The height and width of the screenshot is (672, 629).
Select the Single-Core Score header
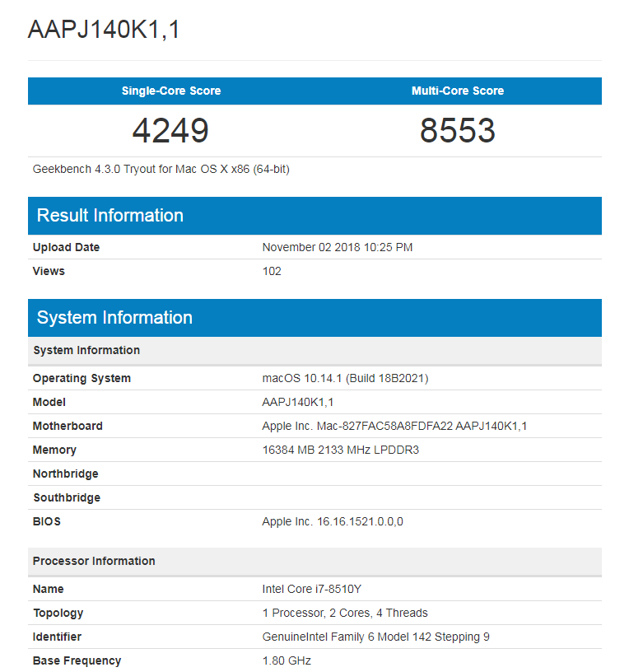tap(171, 91)
